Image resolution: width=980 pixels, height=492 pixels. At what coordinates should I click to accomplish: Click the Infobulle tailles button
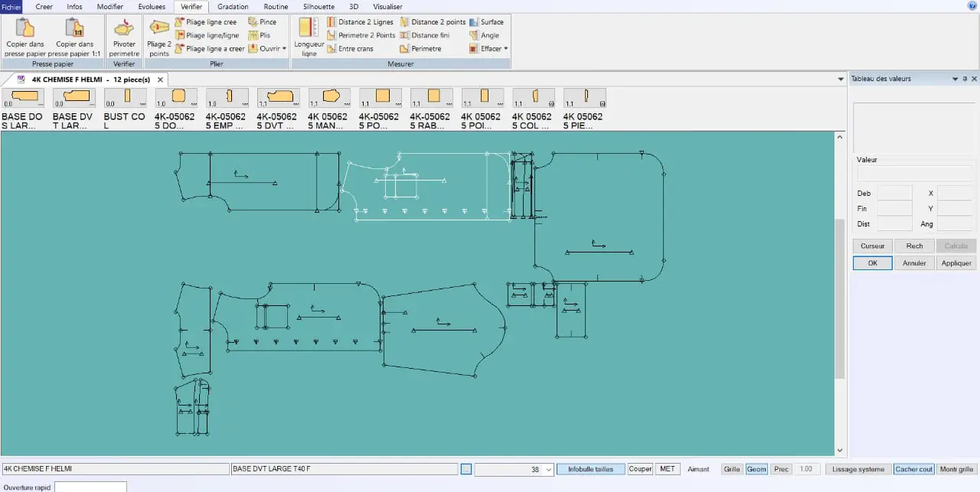[x=590, y=469]
